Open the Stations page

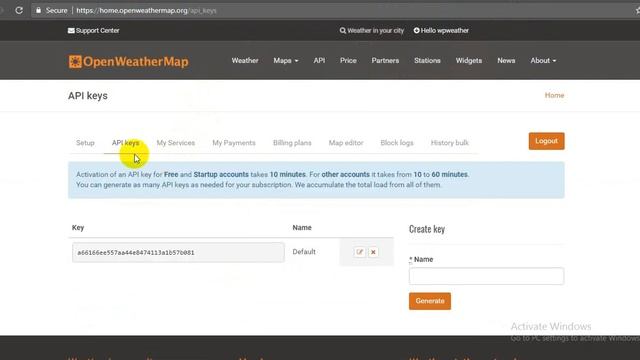(427, 60)
